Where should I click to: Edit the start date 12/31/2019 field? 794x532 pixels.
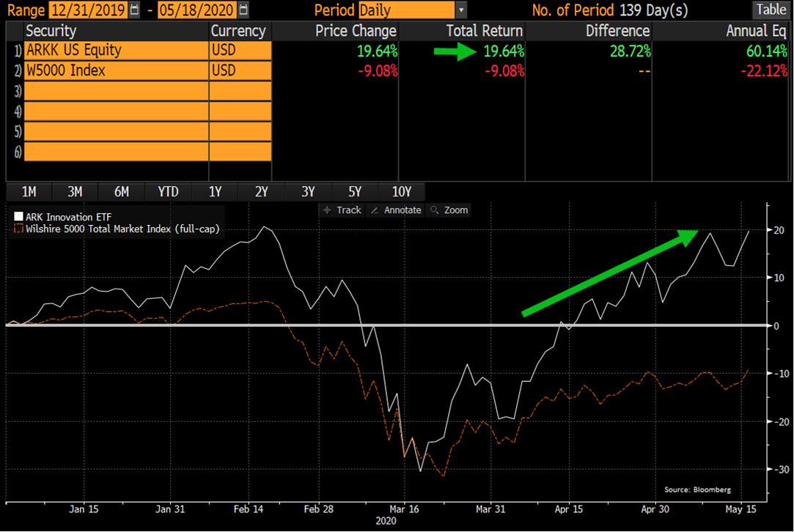pos(88,10)
